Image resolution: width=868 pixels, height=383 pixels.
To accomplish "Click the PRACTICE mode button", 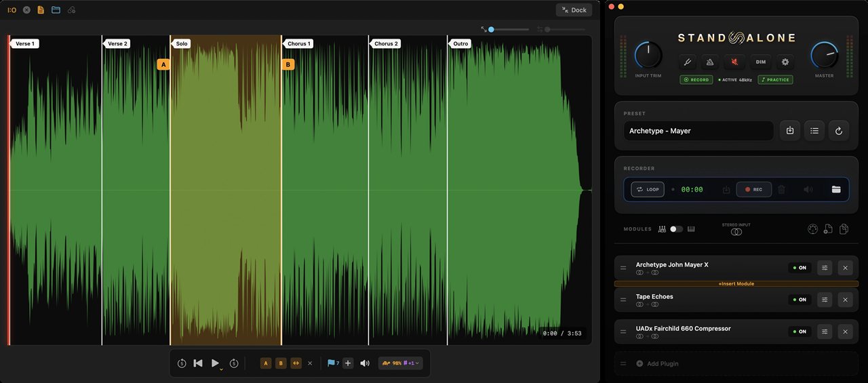I will tap(775, 79).
